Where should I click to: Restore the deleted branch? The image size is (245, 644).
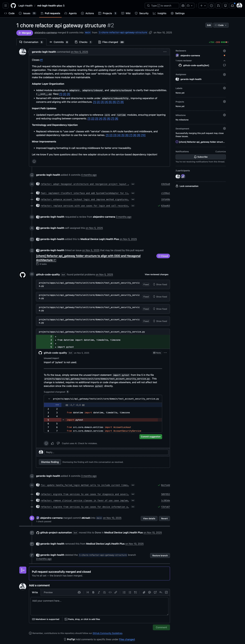pyautogui.click(x=160, y=555)
